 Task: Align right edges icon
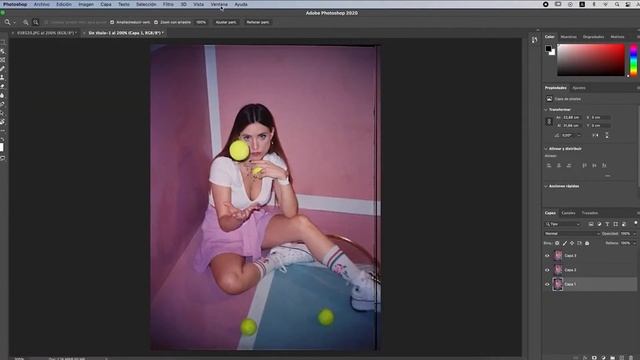click(569, 165)
